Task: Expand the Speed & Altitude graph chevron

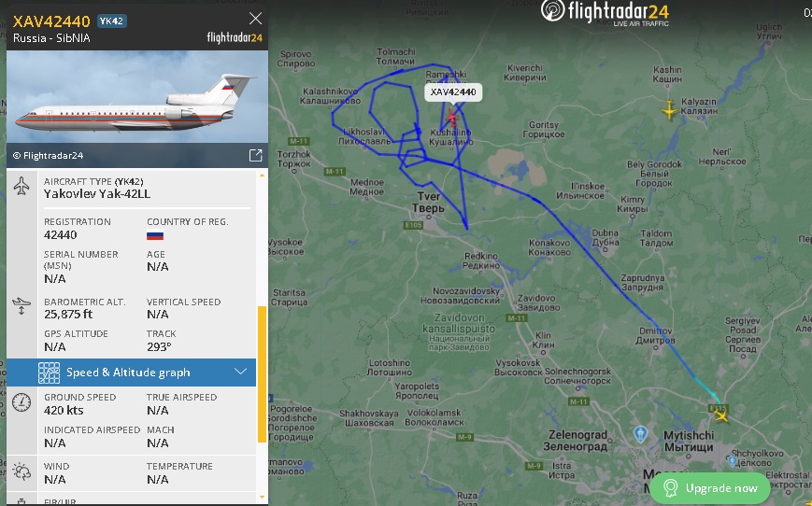Action: tap(240, 372)
